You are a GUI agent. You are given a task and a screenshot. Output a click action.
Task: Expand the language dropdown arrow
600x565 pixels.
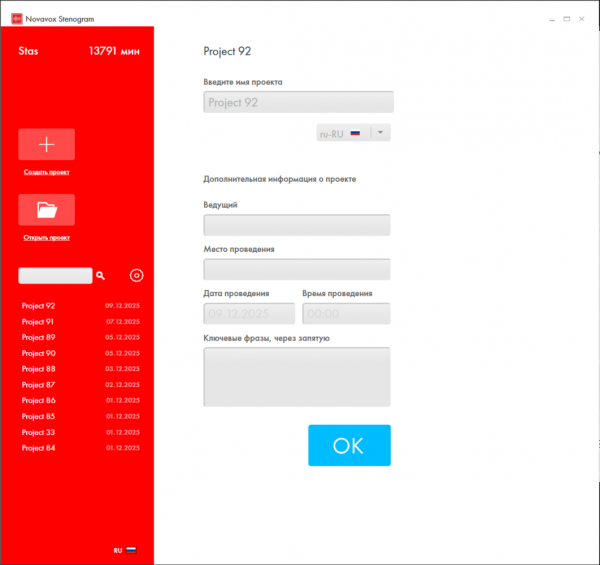point(381,133)
